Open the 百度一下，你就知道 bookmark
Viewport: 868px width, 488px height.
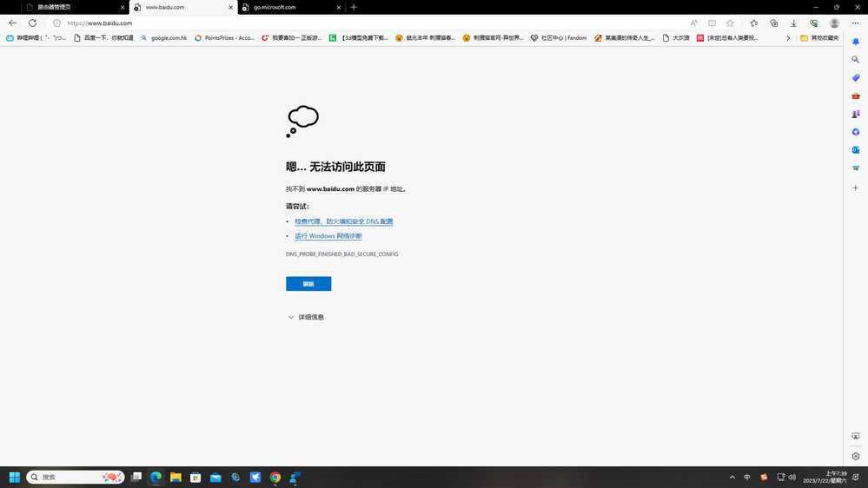[103, 38]
